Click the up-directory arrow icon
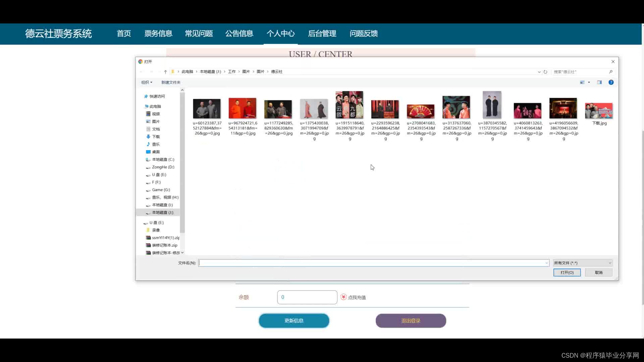Viewport: 644px width, 362px height. [x=165, y=72]
